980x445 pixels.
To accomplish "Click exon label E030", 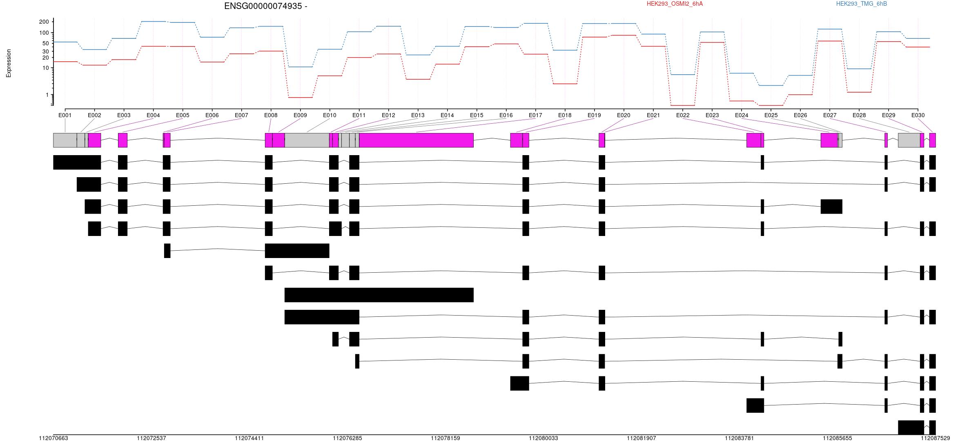I will pos(918,115).
